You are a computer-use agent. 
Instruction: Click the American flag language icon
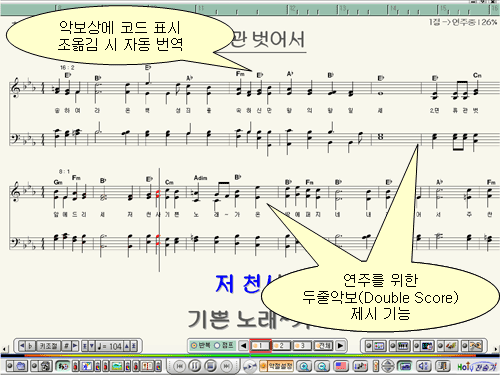click(x=341, y=366)
